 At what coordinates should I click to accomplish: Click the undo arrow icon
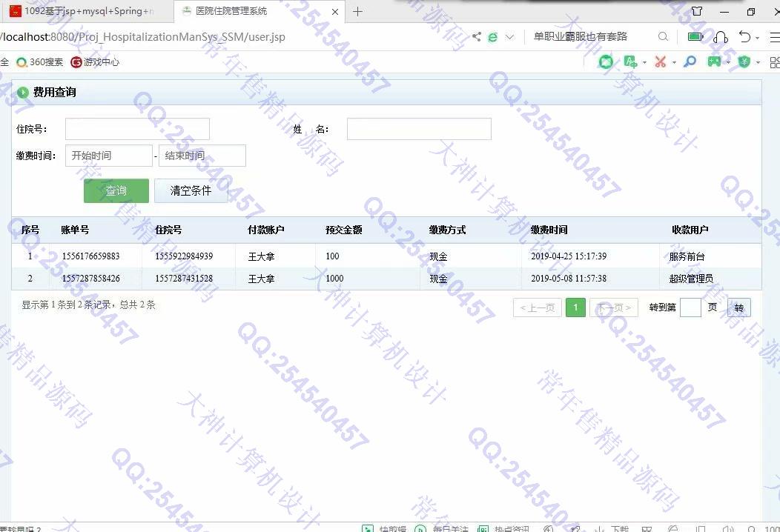(744, 37)
